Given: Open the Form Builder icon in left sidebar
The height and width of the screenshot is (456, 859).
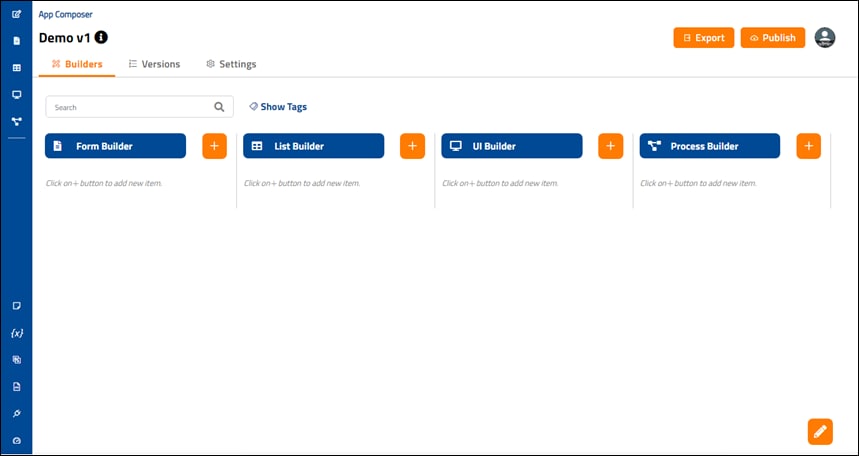Looking at the screenshot, I should (16, 41).
